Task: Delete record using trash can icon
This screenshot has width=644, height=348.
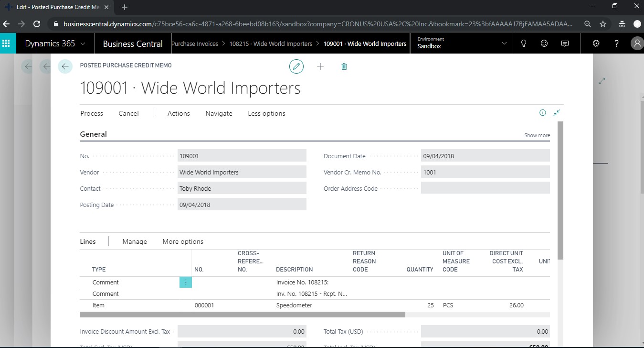Action: (344, 66)
